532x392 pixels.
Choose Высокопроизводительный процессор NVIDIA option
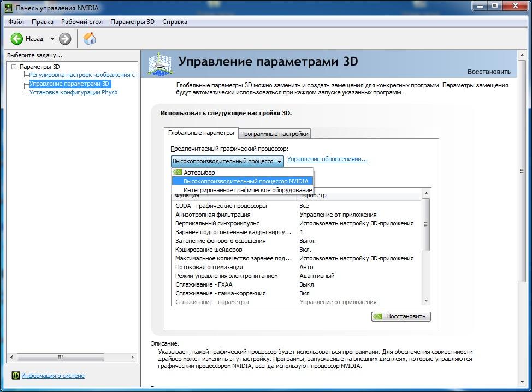(243, 181)
